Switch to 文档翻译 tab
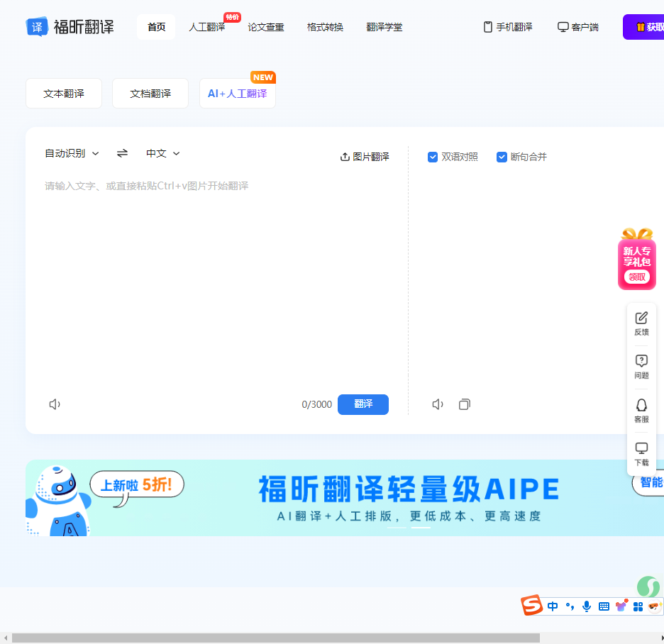This screenshot has height=644, width=664. pyautogui.click(x=150, y=93)
